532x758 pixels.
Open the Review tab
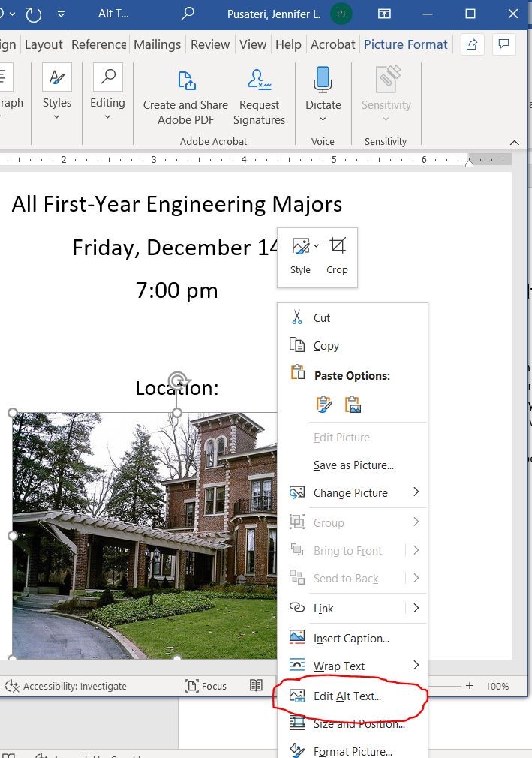pos(209,44)
